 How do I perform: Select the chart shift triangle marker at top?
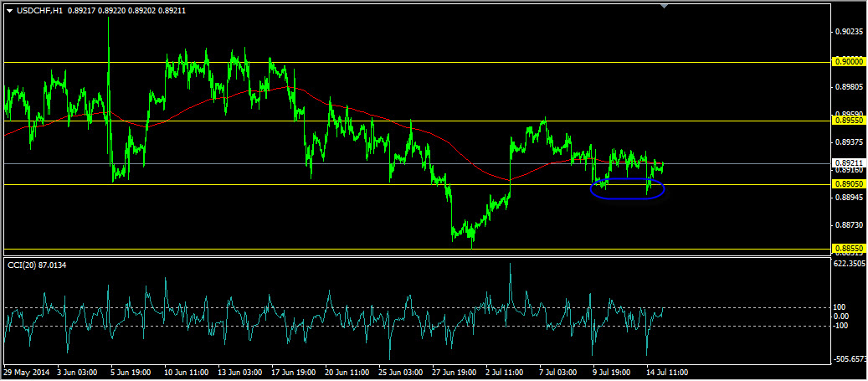(x=665, y=6)
